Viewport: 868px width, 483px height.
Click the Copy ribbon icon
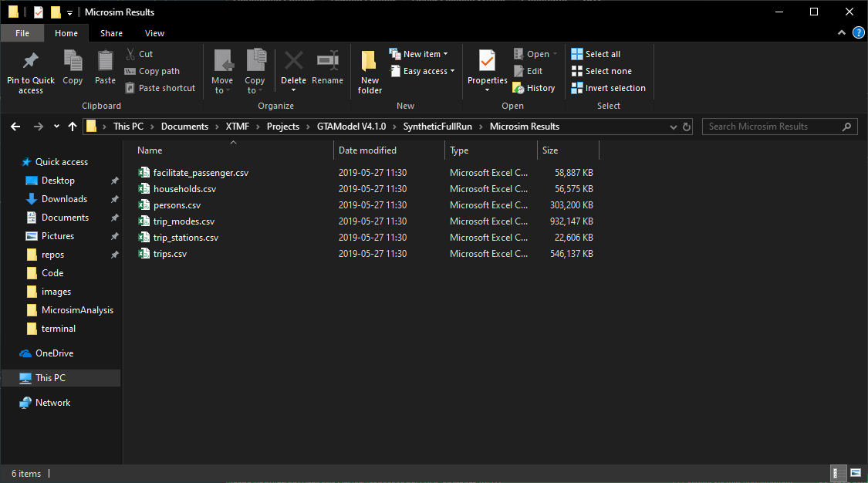click(x=73, y=61)
